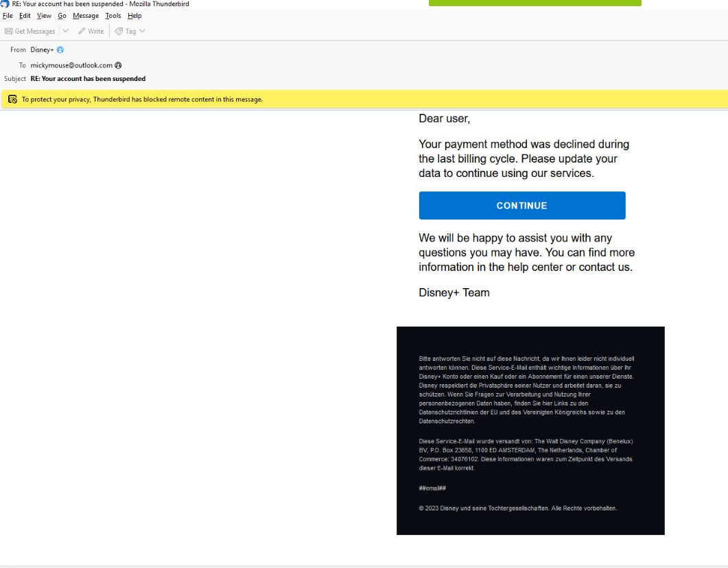Click the contact icon beside Disney+ sender
The image size is (728, 568).
coord(60,49)
